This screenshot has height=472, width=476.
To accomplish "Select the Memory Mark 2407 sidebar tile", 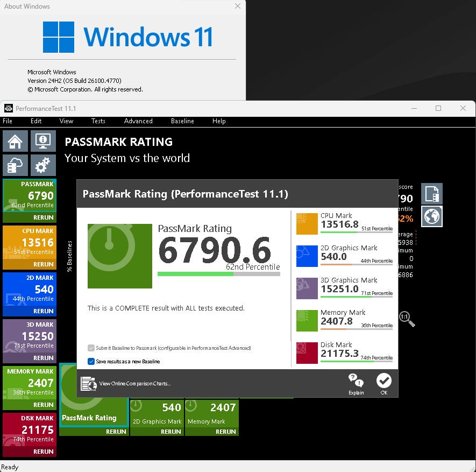I will coord(30,383).
